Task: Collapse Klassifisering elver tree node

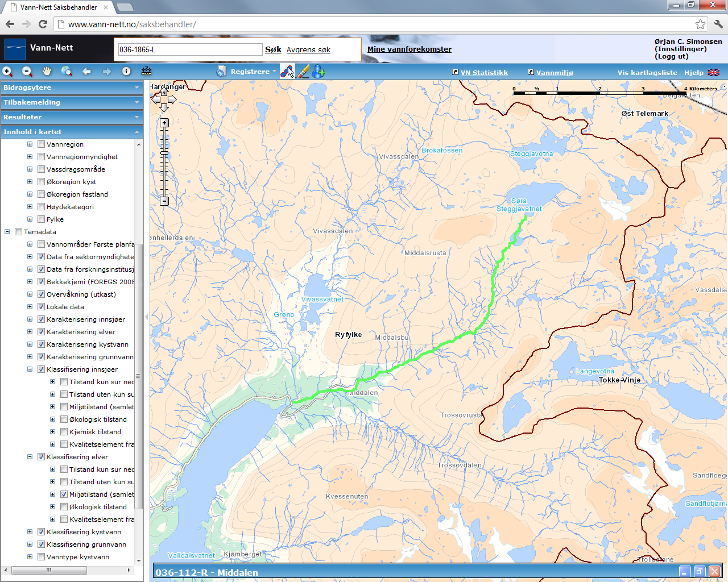Action: (x=30, y=457)
